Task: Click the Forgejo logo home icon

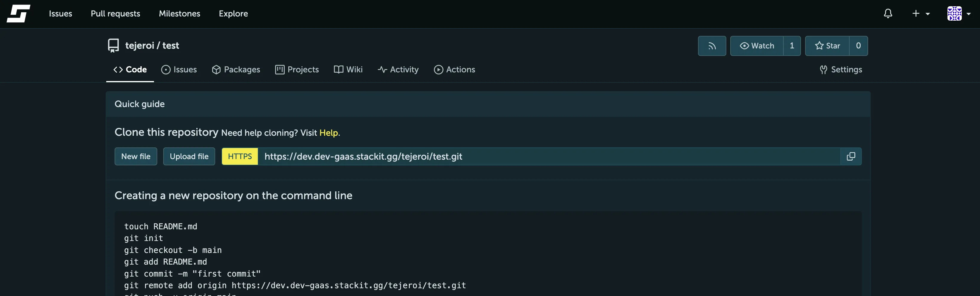Action: point(18,14)
